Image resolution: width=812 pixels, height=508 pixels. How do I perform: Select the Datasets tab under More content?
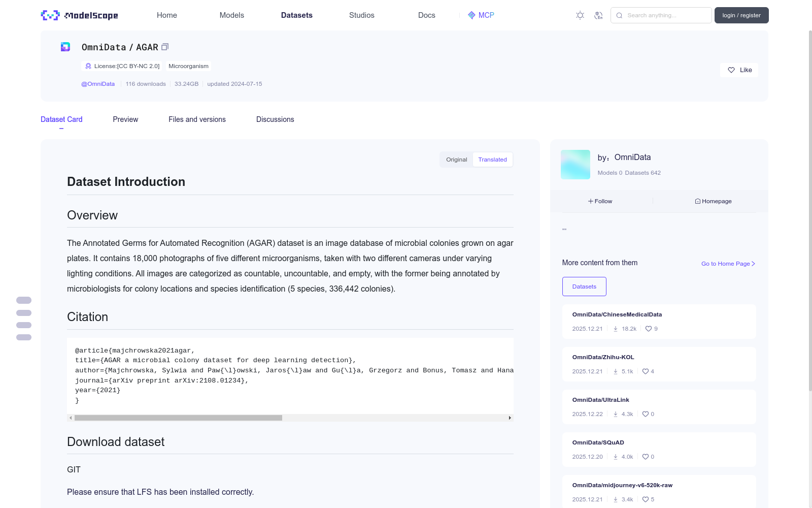[584, 287]
